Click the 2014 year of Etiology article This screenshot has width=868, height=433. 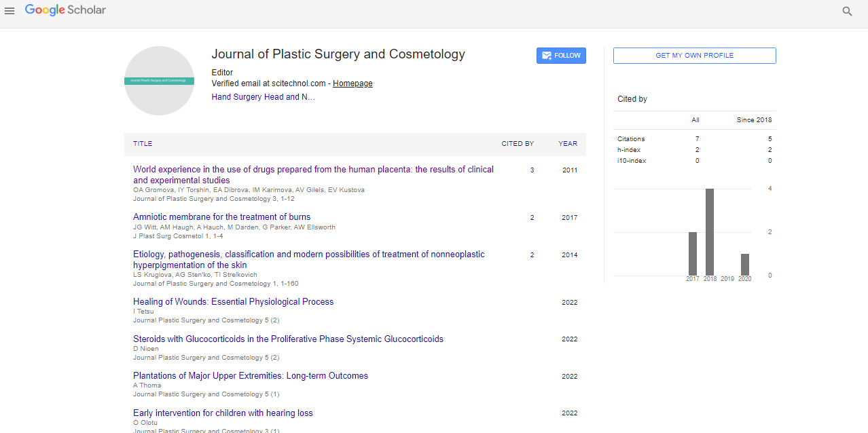pyautogui.click(x=570, y=255)
